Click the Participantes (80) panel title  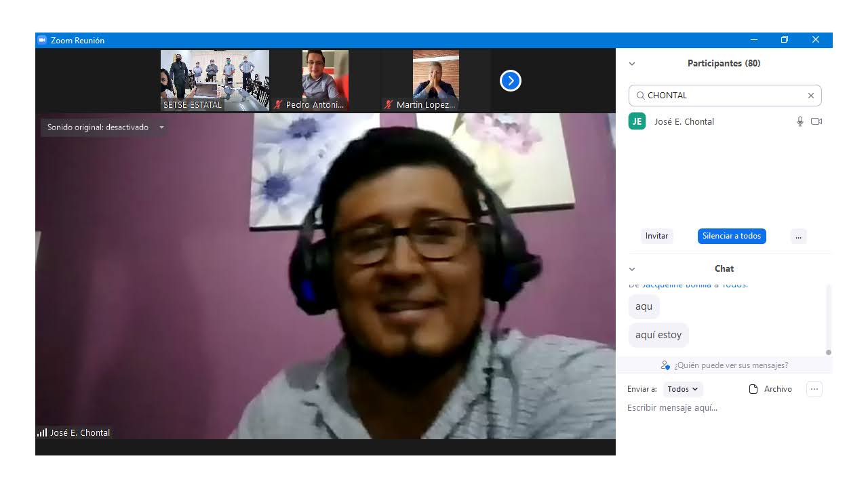[x=724, y=64]
